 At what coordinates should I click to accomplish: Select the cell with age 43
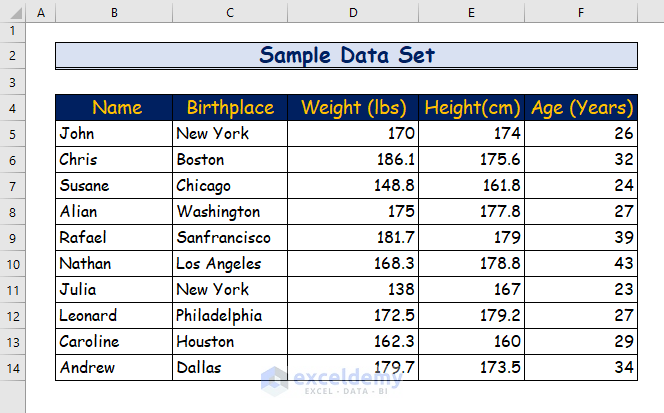tap(581, 264)
